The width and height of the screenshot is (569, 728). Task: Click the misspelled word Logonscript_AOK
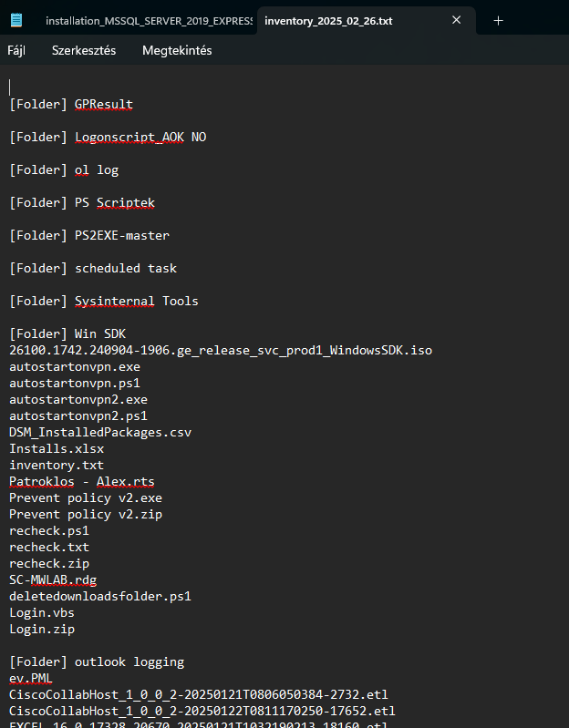[129, 138]
